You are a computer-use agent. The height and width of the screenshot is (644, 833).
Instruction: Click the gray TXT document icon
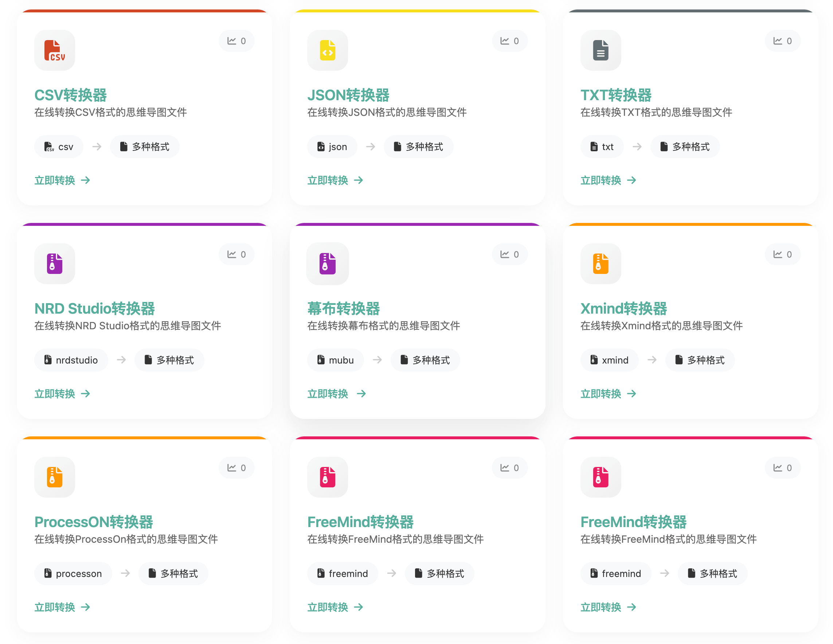pyautogui.click(x=601, y=50)
